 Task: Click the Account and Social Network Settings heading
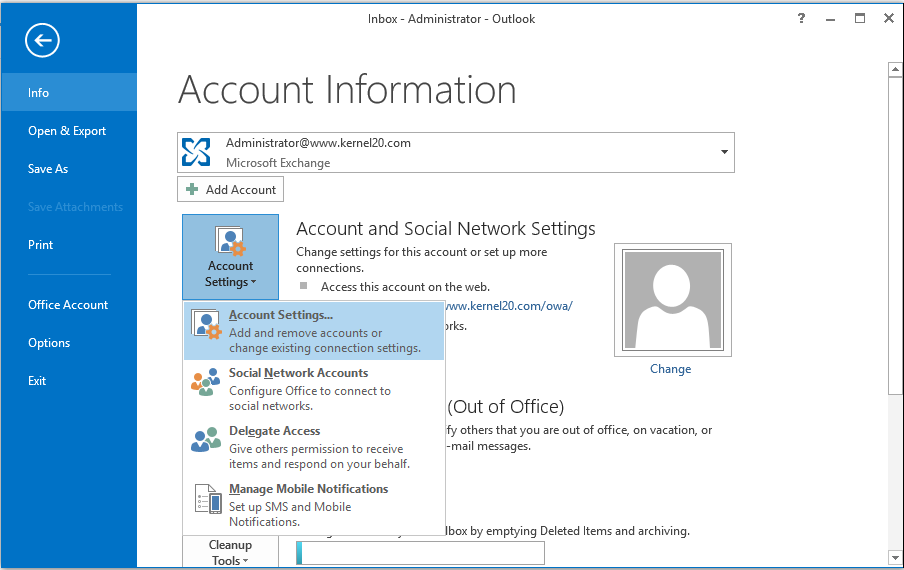click(x=446, y=229)
